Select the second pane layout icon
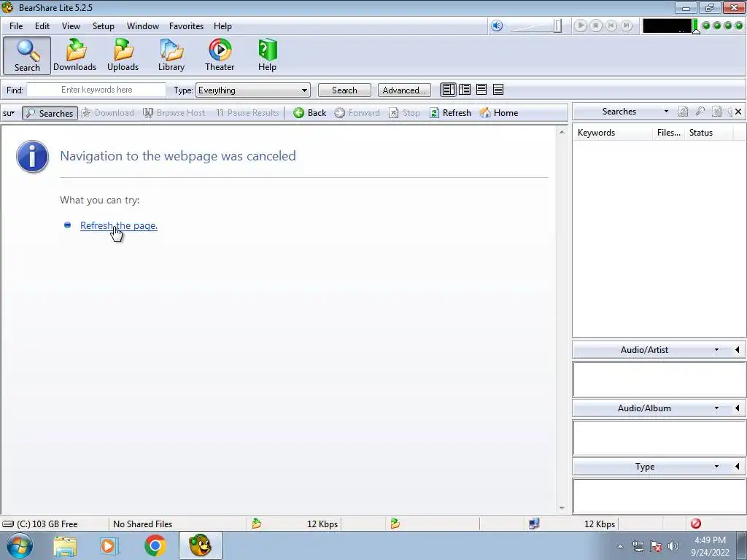Viewport: 747px width, 560px height. coord(465,90)
